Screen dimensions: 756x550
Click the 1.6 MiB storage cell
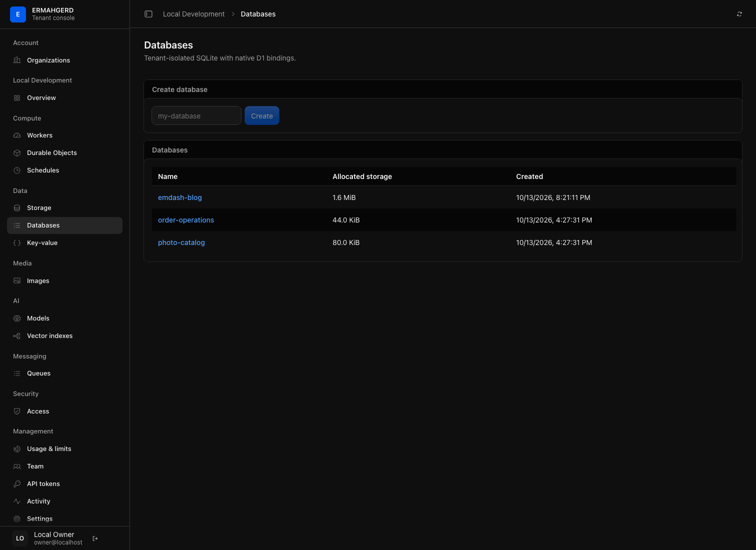tap(344, 197)
